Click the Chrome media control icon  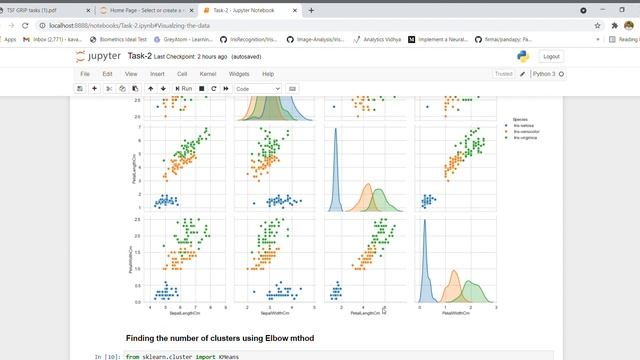click(583, 10)
